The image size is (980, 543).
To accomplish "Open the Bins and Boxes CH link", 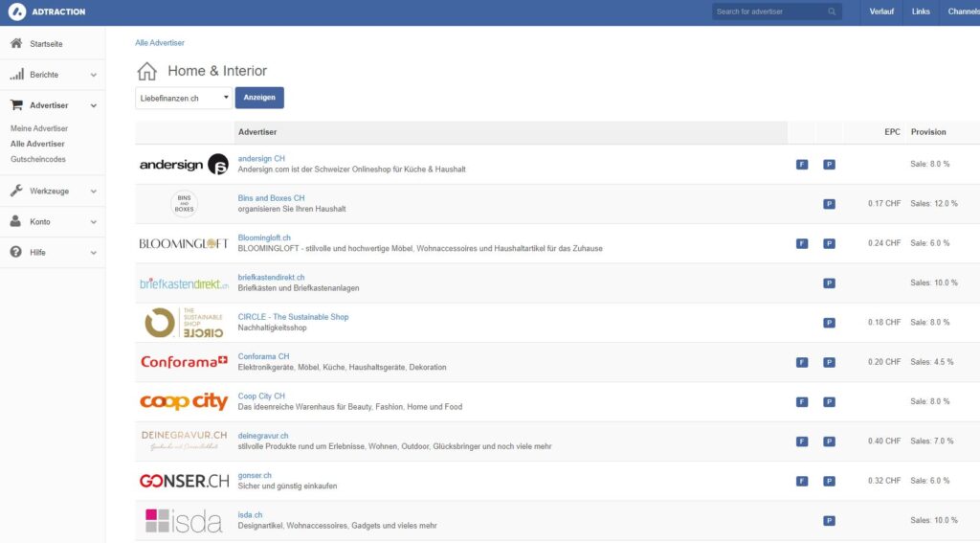I will pyautogui.click(x=271, y=197).
